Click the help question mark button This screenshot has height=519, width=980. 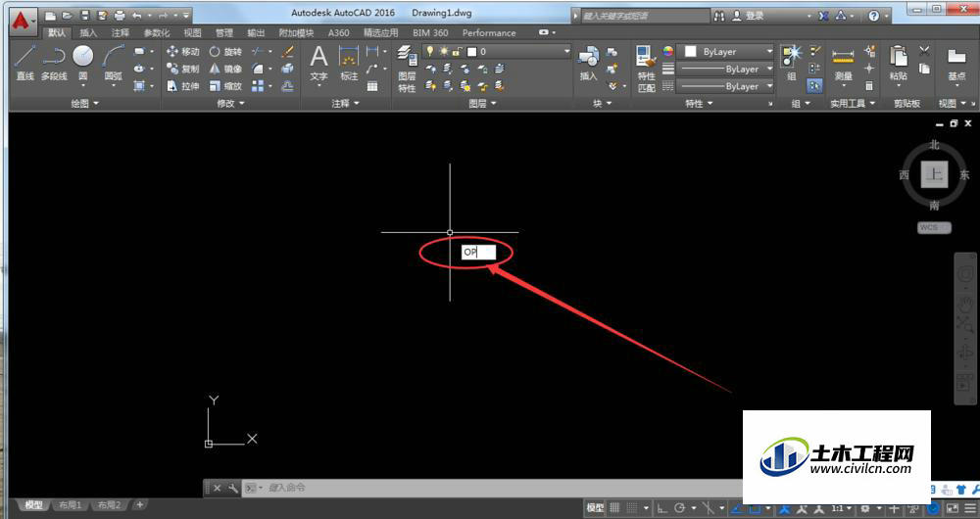click(874, 16)
